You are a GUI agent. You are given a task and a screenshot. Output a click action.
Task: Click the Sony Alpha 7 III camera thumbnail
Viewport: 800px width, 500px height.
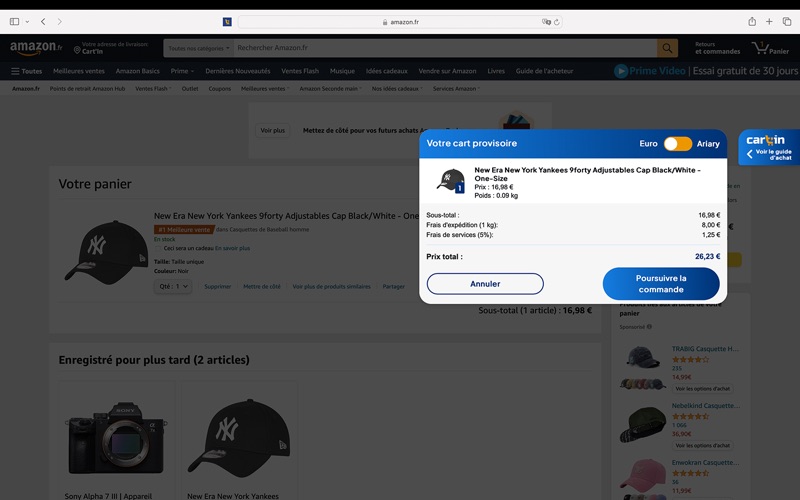point(116,438)
